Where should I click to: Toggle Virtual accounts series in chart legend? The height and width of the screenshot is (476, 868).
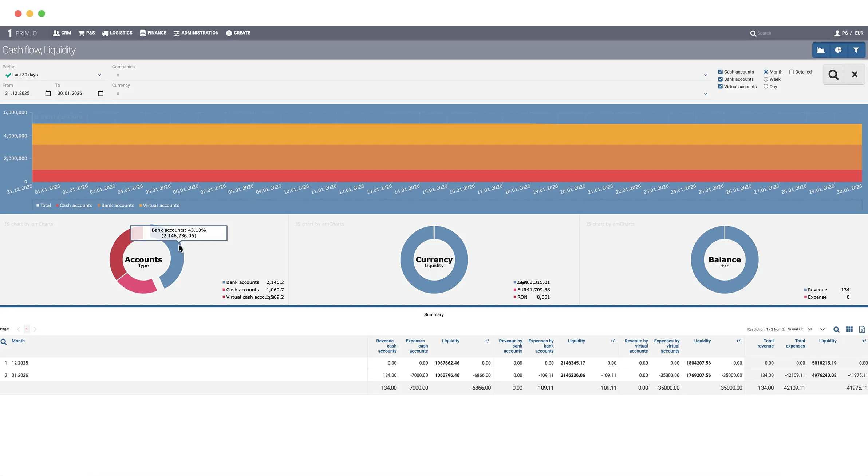click(x=159, y=206)
